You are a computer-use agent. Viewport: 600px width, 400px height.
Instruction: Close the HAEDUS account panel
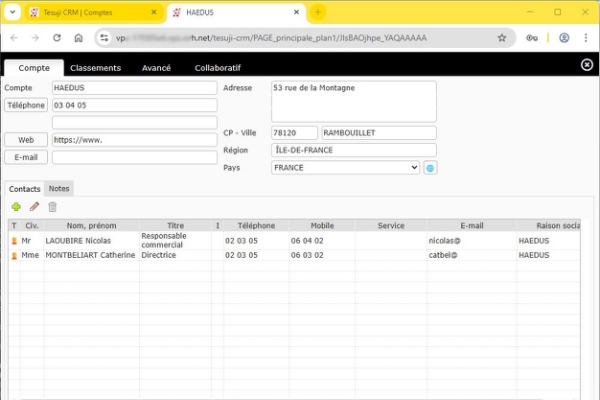pyautogui.click(x=586, y=65)
